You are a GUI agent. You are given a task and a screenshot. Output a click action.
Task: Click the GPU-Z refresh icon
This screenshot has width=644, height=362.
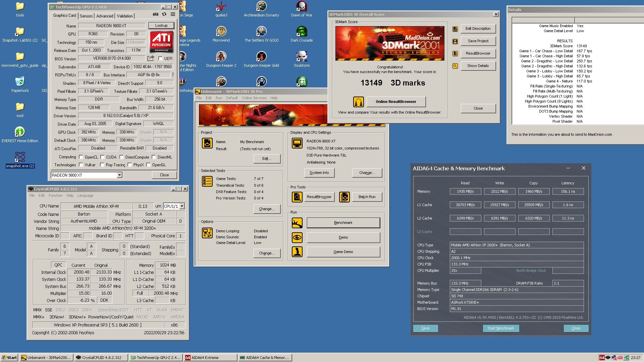click(164, 14)
